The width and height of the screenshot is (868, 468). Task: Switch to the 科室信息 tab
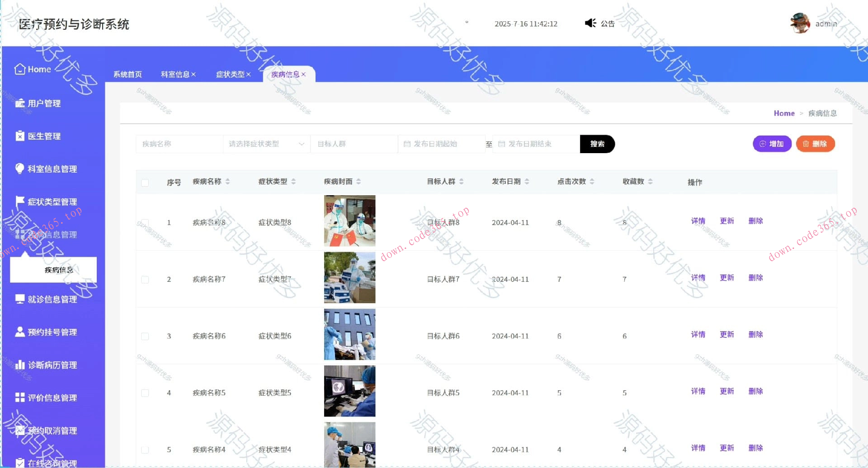point(175,74)
